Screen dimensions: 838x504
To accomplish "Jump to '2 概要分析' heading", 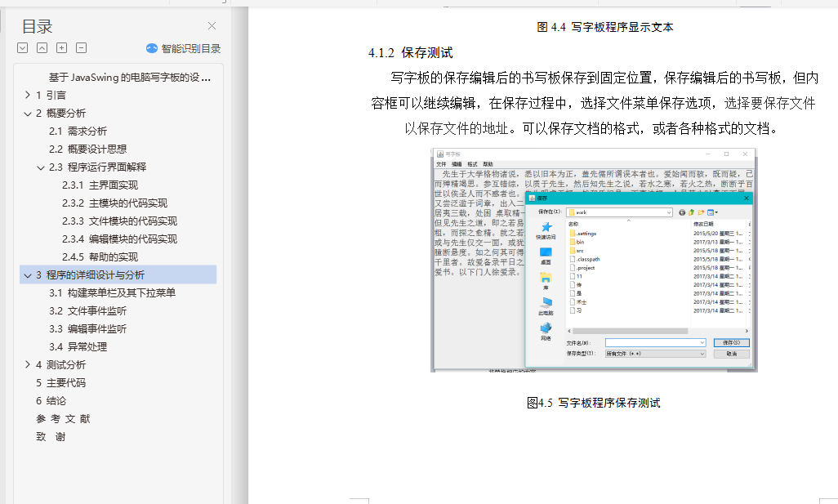I will tap(60, 114).
